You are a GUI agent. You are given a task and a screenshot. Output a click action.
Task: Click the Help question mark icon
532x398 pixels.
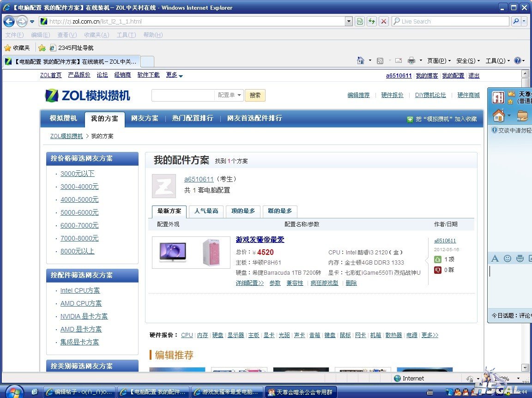pos(517,61)
